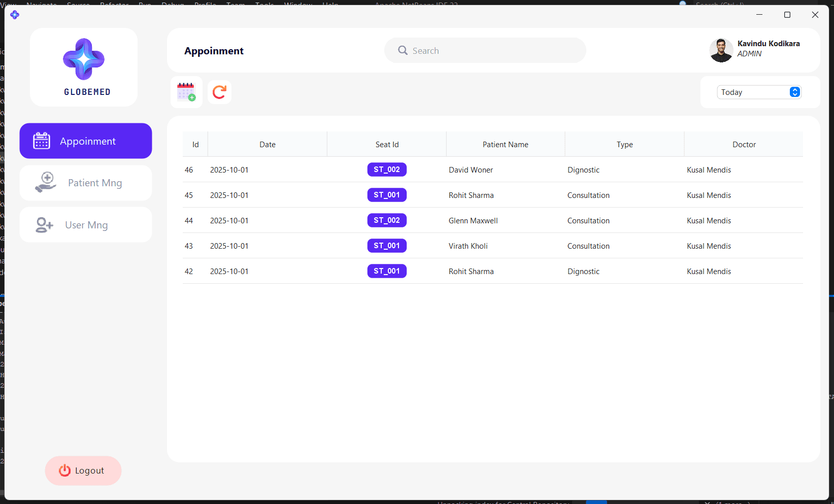Image resolution: width=834 pixels, height=504 pixels.
Task: Click the ST_002 badge in row 46
Action: click(387, 170)
